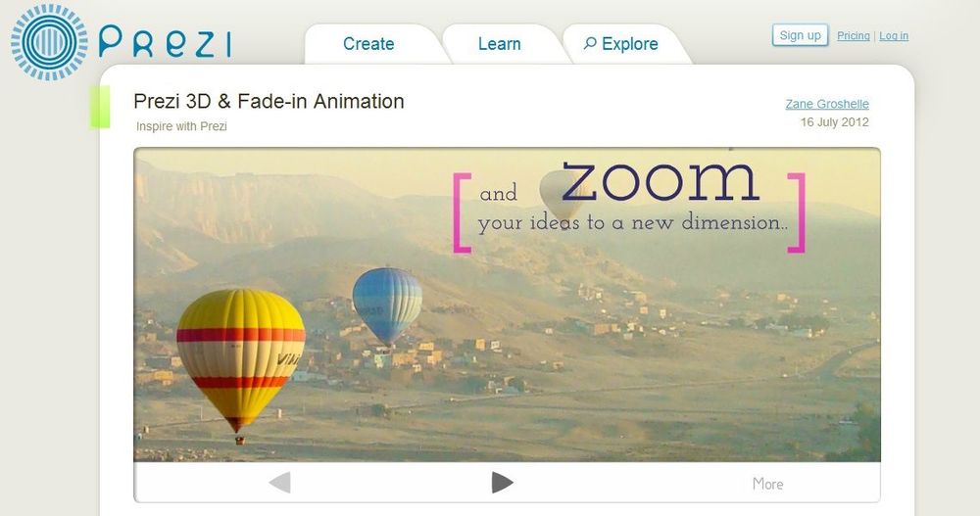This screenshot has height=516, width=980.
Task: Click the Sign up button
Action: pos(800,35)
